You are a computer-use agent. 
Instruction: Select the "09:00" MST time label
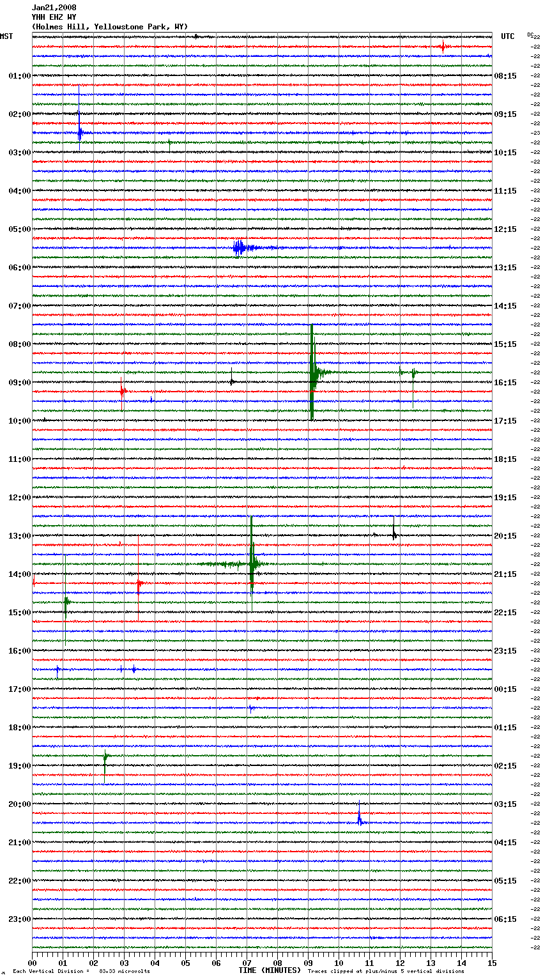tap(20, 383)
